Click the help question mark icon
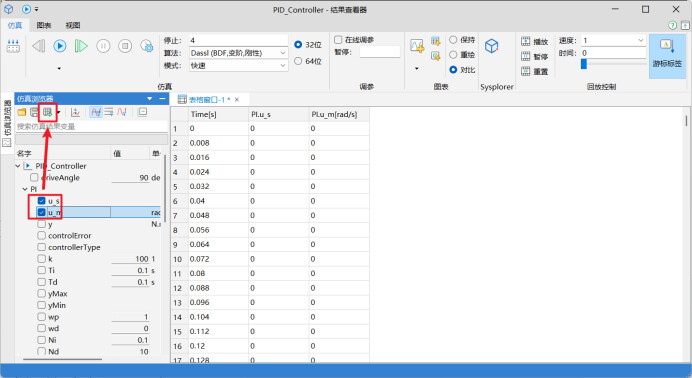This screenshot has height=378, width=692. [672, 26]
